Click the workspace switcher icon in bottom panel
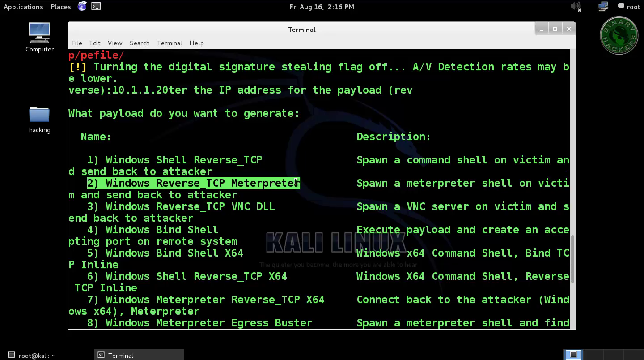This screenshot has height=360, width=644. [573, 355]
